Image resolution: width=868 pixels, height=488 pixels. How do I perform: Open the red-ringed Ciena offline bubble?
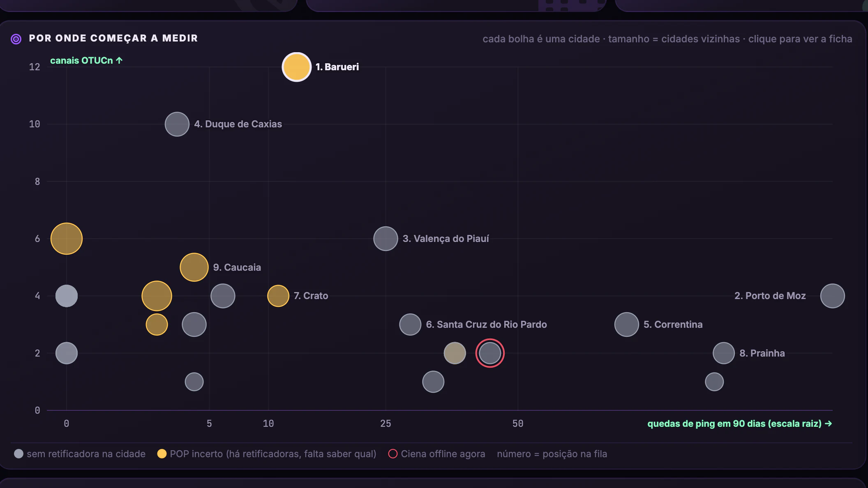coord(490,353)
